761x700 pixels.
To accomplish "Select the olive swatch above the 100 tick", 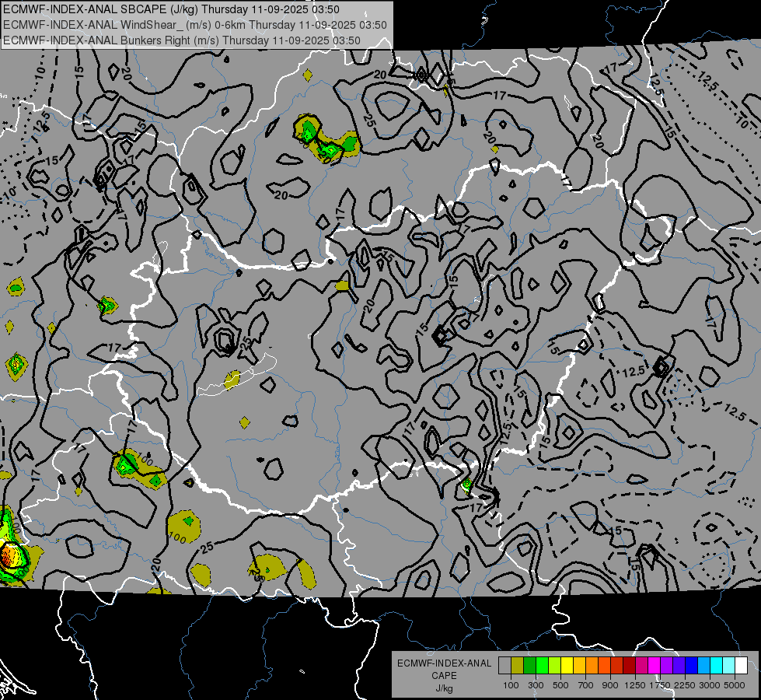I will click(x=518, y=665).
